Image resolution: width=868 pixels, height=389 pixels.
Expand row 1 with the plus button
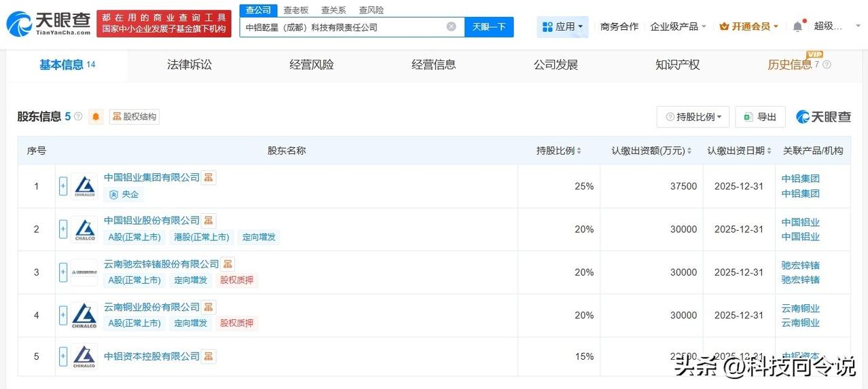pyautogui.click(x=63, y=186)
